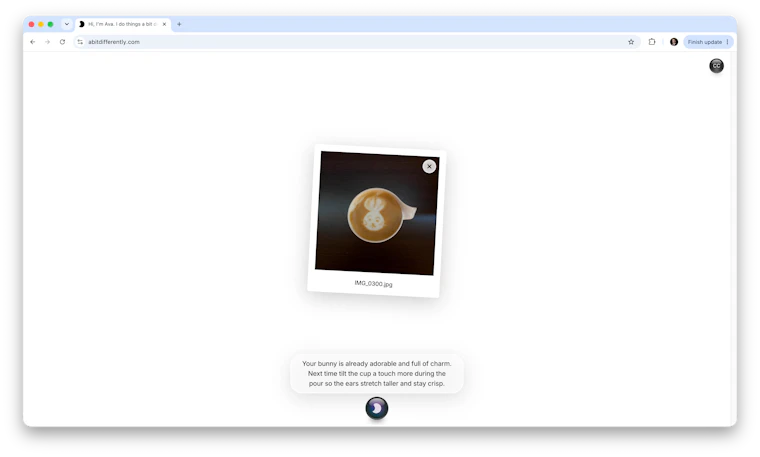Open the Chrome profile avatar
This screenshot has width=760, height=457.
pos(674,42)
